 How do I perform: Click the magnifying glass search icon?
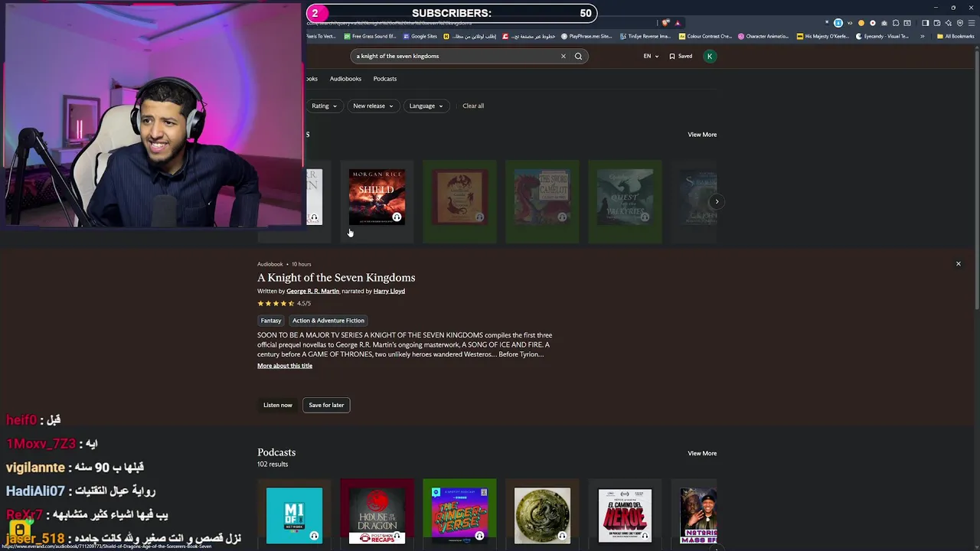(x=578, y=56)
